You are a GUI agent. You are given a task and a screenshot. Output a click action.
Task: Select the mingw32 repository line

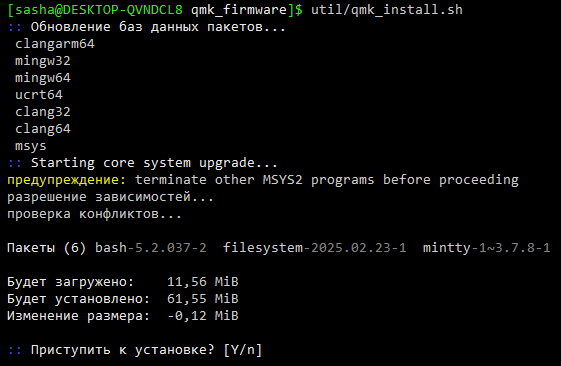tap(43, 61)
